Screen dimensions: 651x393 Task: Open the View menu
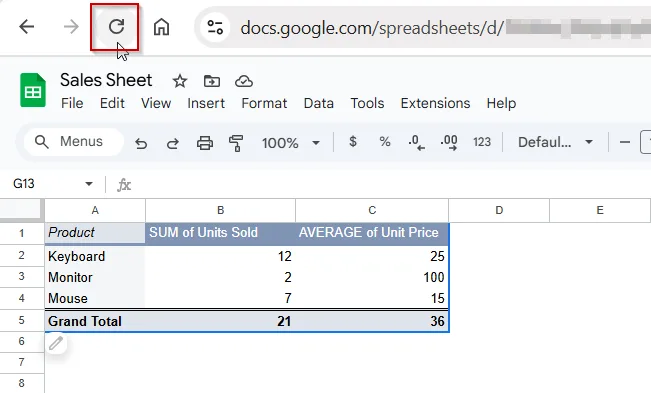[156, 103]
